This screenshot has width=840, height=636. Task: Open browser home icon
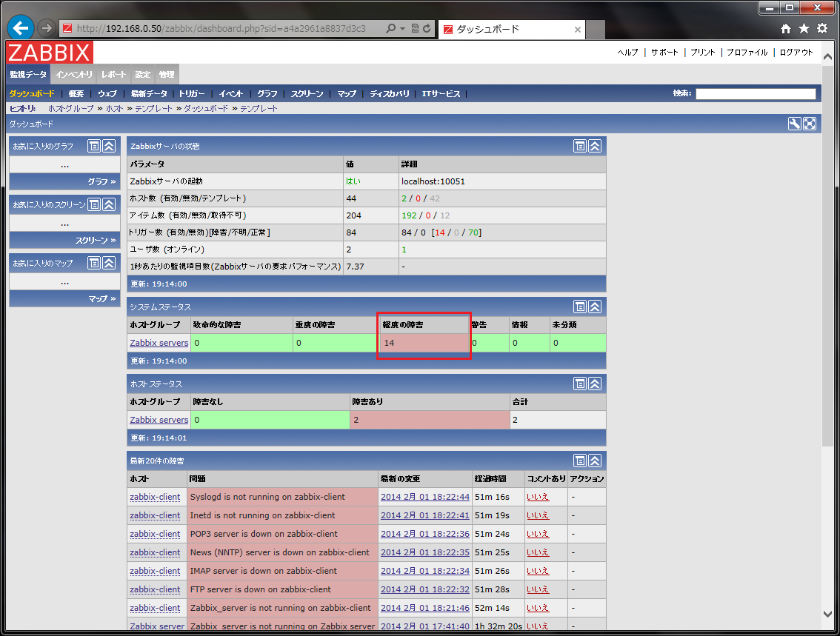(785, 29)
